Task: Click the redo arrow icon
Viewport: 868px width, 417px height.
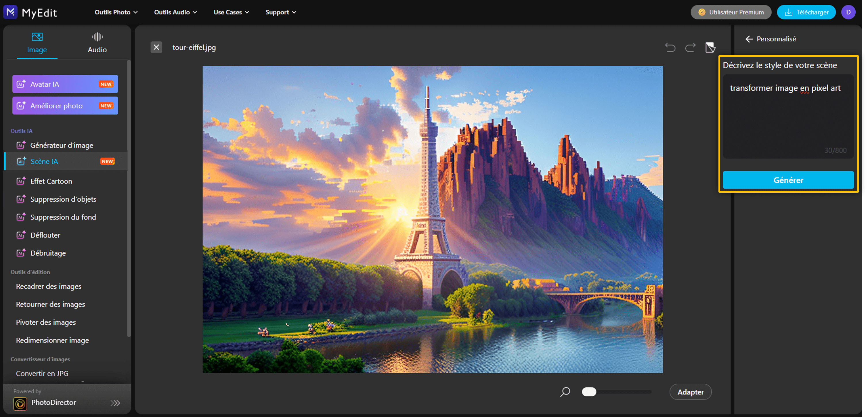Action: 690,47
